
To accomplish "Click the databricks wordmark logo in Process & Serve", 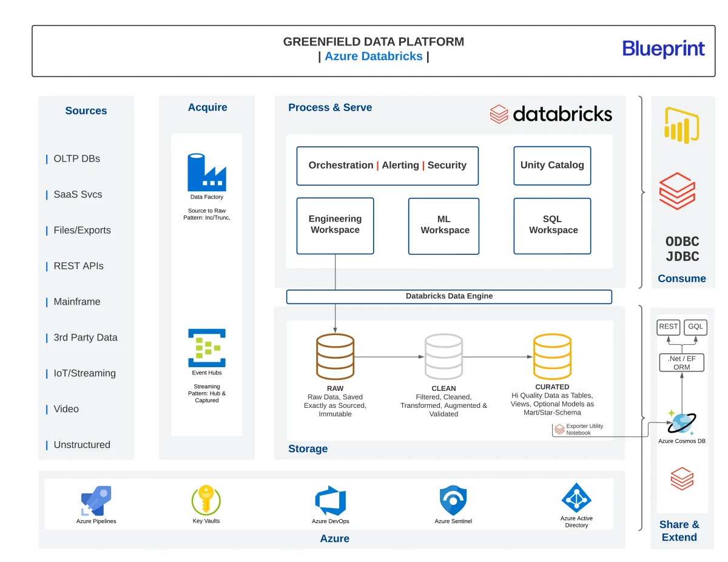I will (x=551, y=113).
